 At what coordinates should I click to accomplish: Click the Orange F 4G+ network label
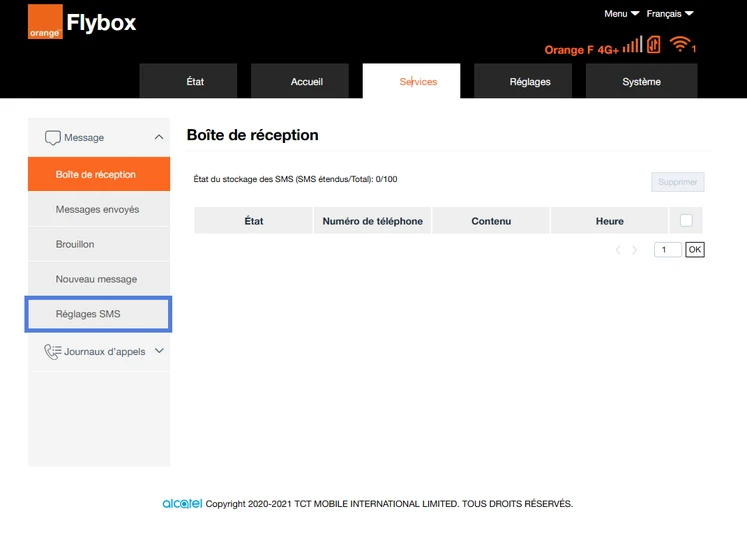coord(582,50)
